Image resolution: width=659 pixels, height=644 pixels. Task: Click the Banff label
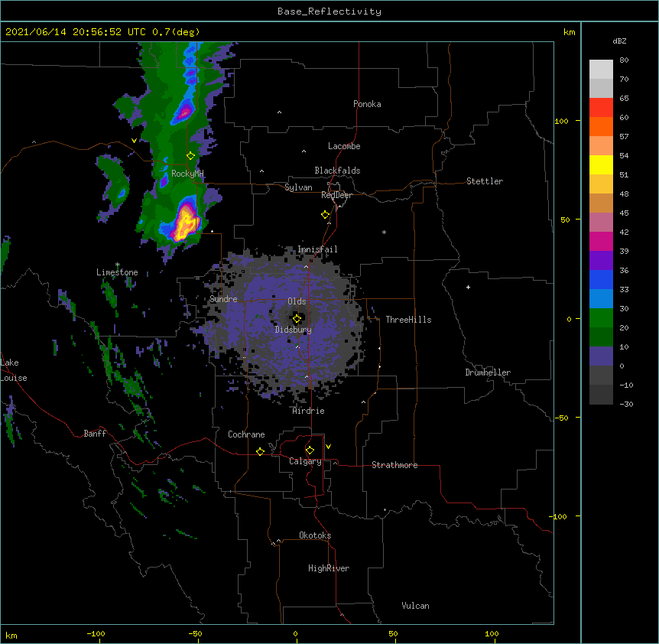point(95,434)
